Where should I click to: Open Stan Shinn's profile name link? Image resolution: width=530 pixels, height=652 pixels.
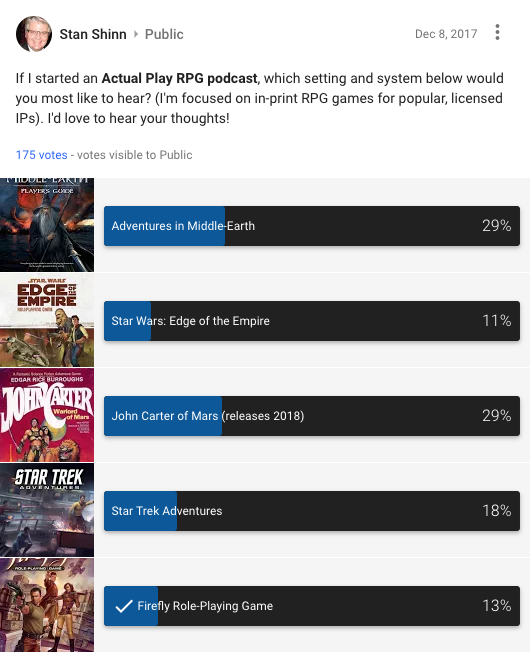pyautogui.click(x=93, y=34)
